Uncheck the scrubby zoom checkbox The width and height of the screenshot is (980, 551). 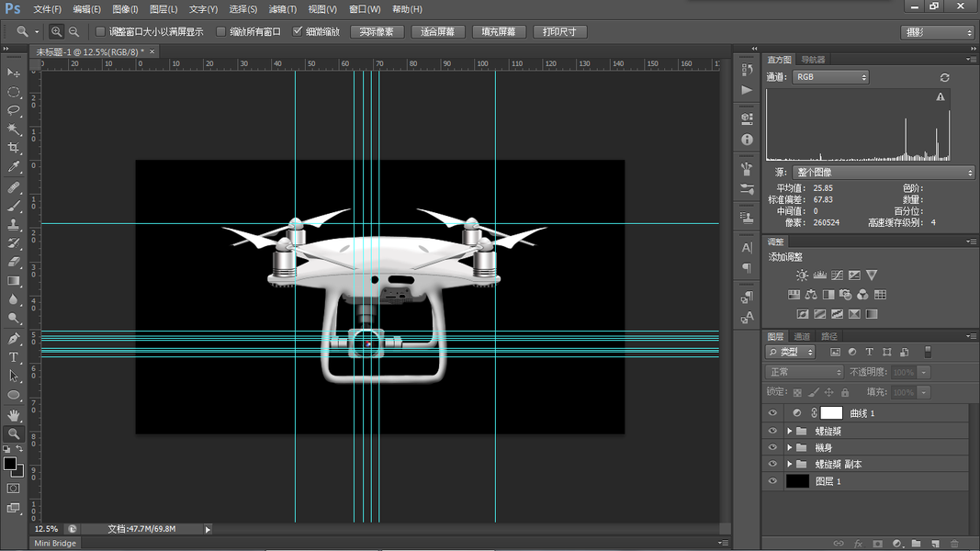298,31
